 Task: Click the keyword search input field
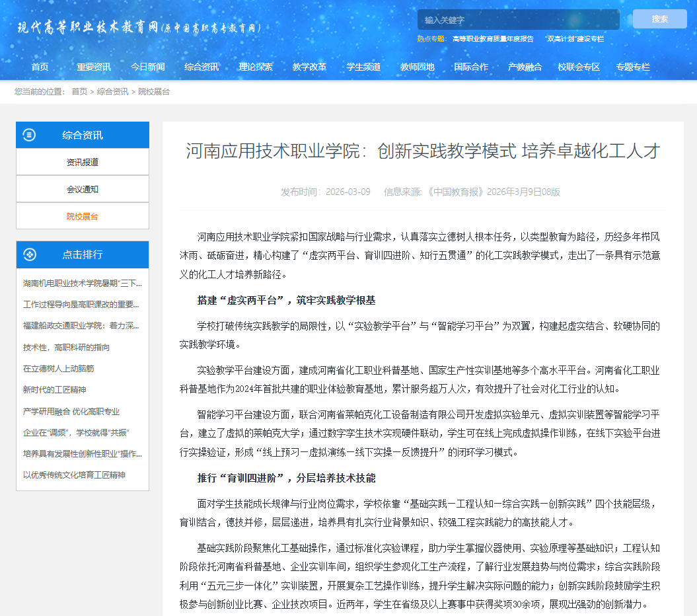click(518, 20)
